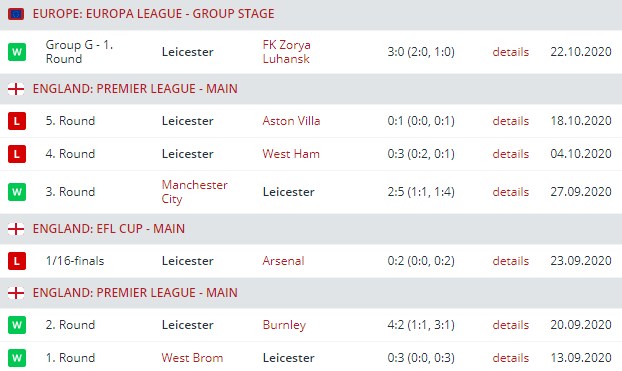Viewport: 622px width, 371px height.
Task: Open Europa League - Group Stage header link
Action: pos(154,14)
